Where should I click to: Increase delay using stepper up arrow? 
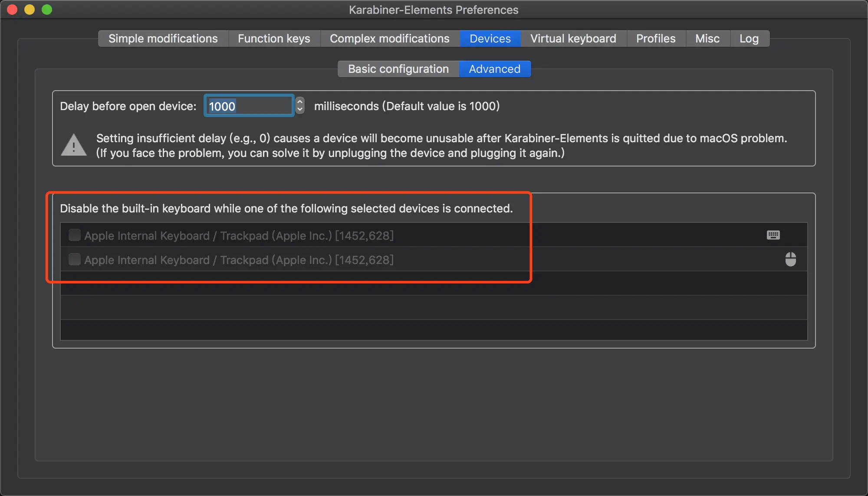coord(299,102)
